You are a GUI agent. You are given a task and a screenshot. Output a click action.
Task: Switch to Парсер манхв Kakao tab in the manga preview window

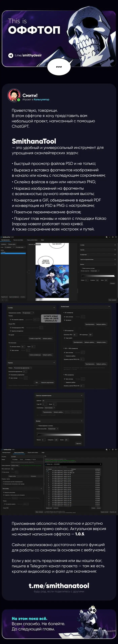pos(18,240)
